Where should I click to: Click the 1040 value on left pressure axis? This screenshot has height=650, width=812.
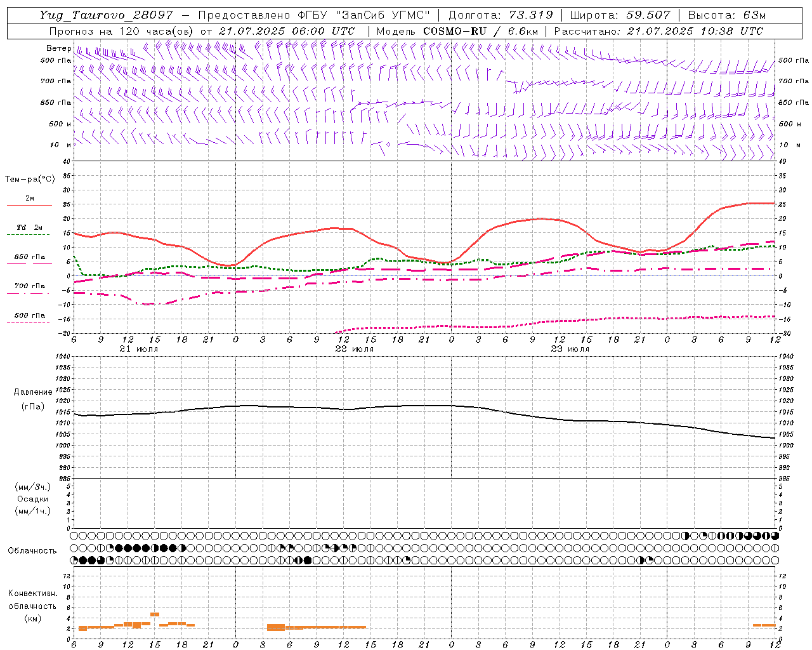point(62,357)
